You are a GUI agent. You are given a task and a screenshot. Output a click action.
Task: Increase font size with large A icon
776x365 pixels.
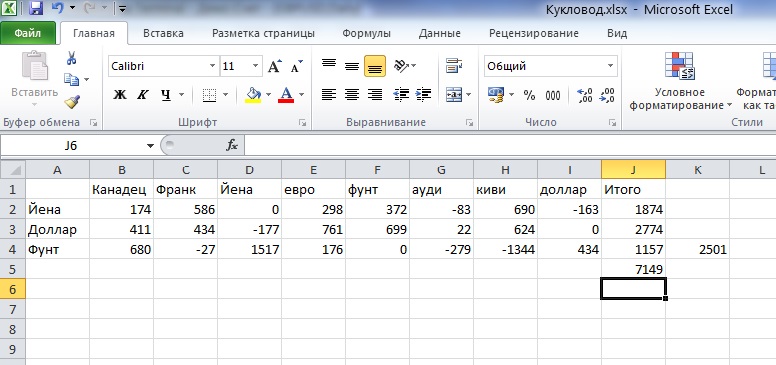275,66
